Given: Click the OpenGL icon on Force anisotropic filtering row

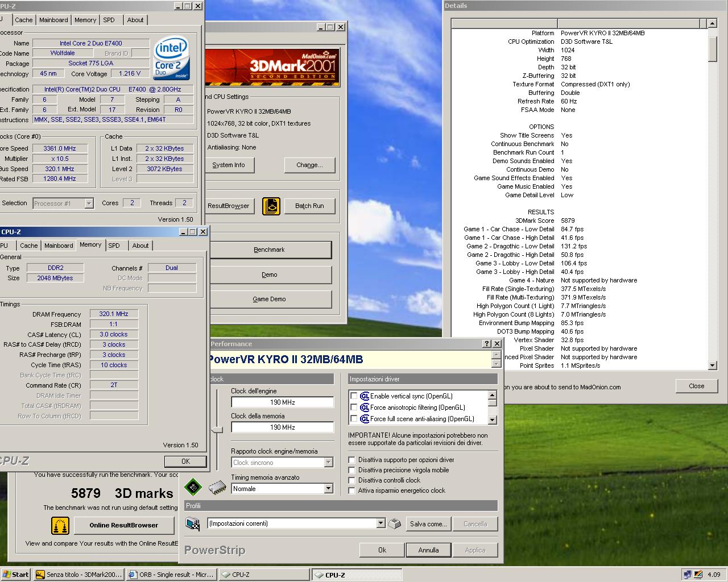Looking at the screenshot, I should (365, 408).
